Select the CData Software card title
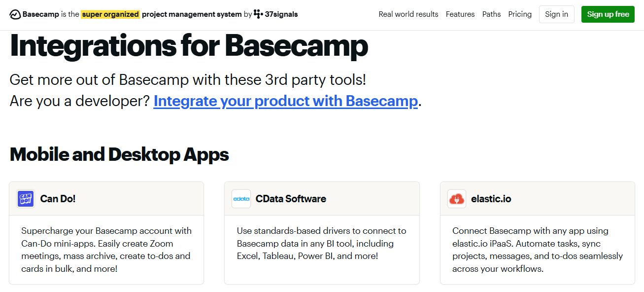The height and width of the screenshot is (292, 644). pyautogui.click(x=291, y=198)
